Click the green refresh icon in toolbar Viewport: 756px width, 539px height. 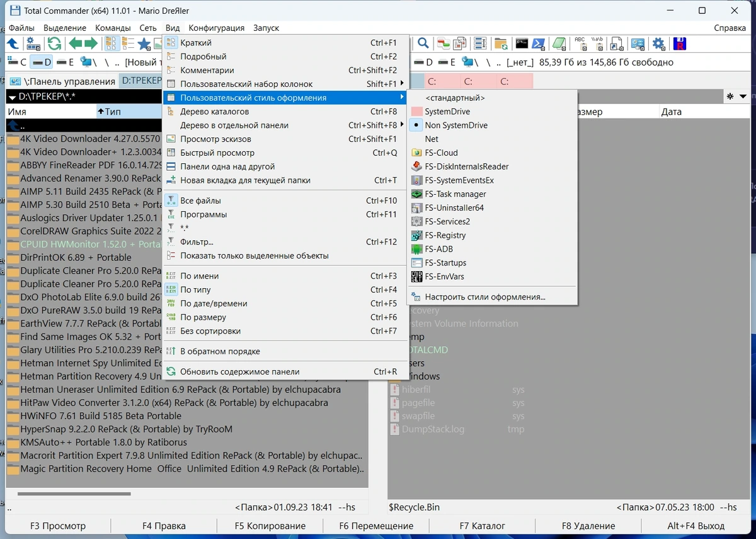pyautogui.click(x=54, y=43)
